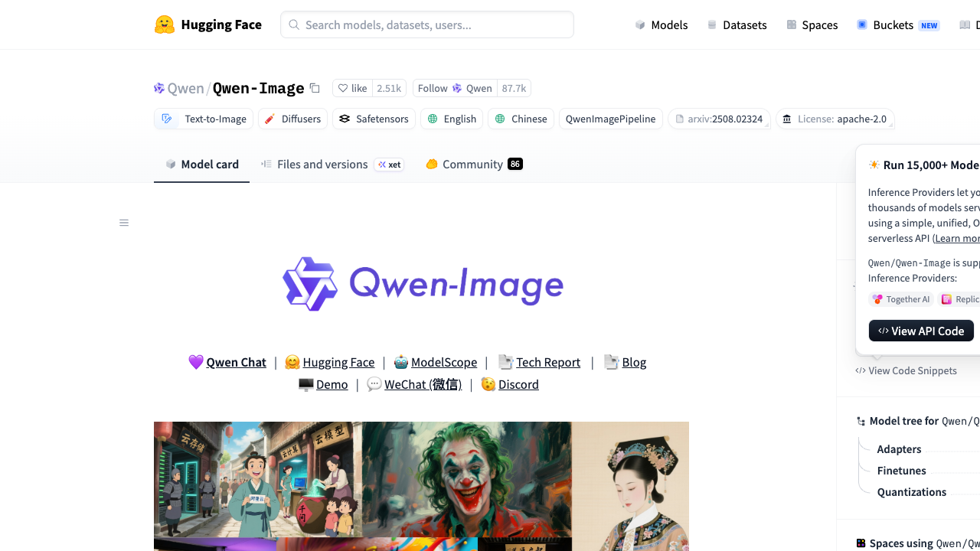The image size is (980, 551).
Task: Click the Qwen owner name link
Action: (186, 88)
